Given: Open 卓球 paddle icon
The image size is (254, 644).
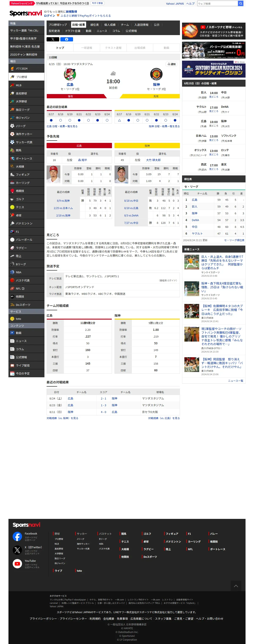Looking at the screenshot, I should pos(12,215).
